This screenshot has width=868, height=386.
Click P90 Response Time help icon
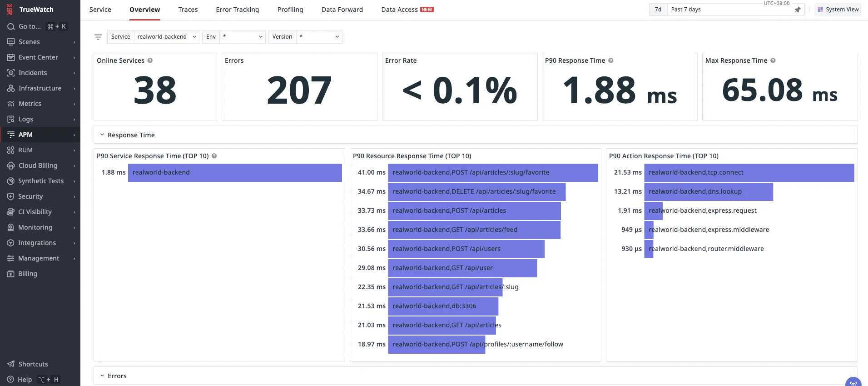coord(611,60)
